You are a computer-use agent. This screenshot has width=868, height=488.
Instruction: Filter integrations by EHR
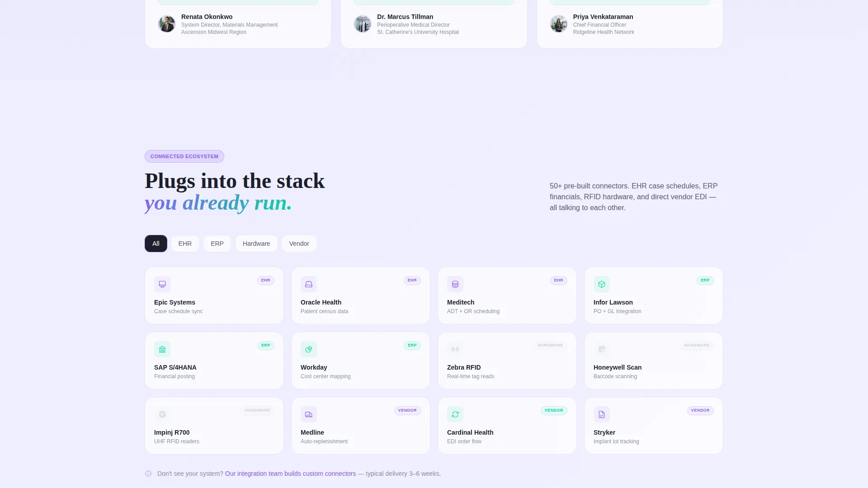click(185, 244)
